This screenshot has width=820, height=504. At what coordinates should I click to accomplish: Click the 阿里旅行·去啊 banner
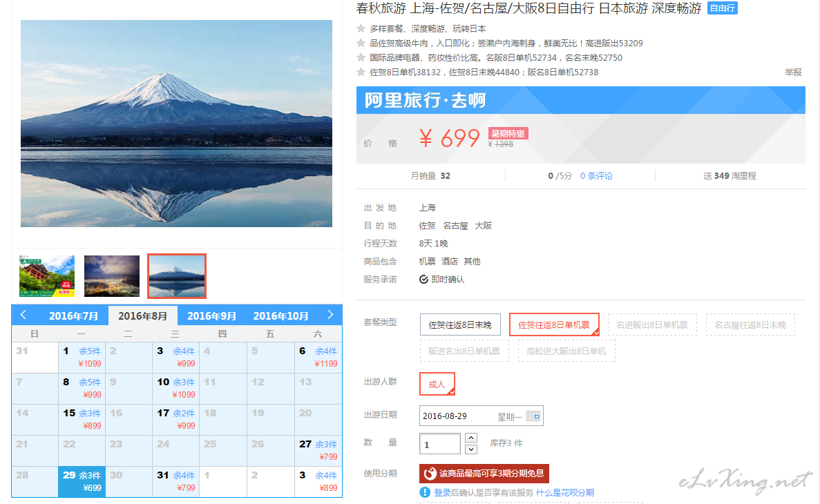(x=580, y=100)
